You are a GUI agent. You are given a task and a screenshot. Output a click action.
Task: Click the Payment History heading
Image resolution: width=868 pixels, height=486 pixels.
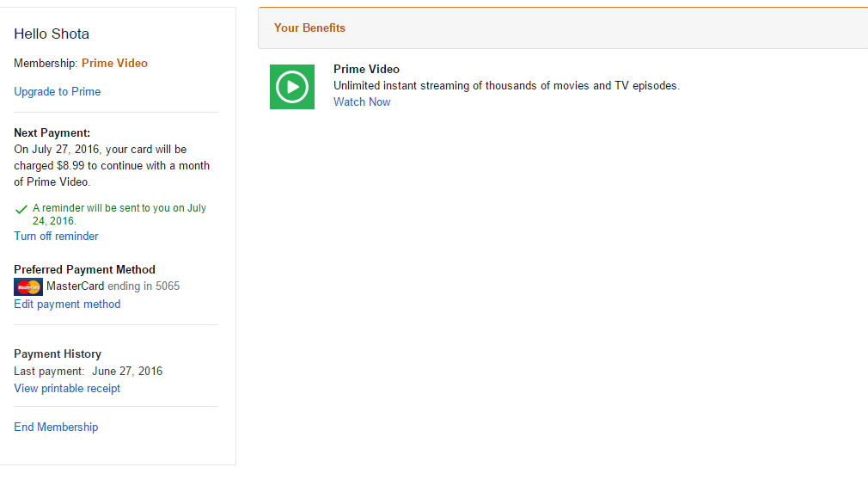[58, 354]
